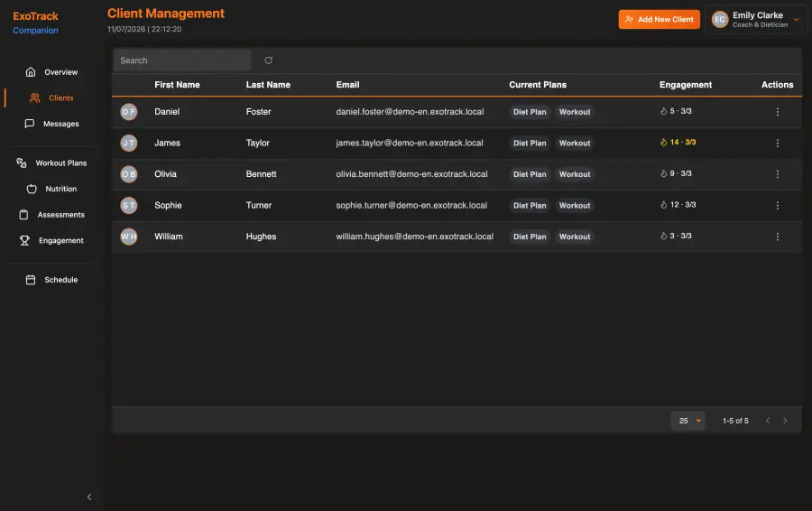Open the Schedule page
The height and width of the screenshot is (511, 812).
pos(51,280)
